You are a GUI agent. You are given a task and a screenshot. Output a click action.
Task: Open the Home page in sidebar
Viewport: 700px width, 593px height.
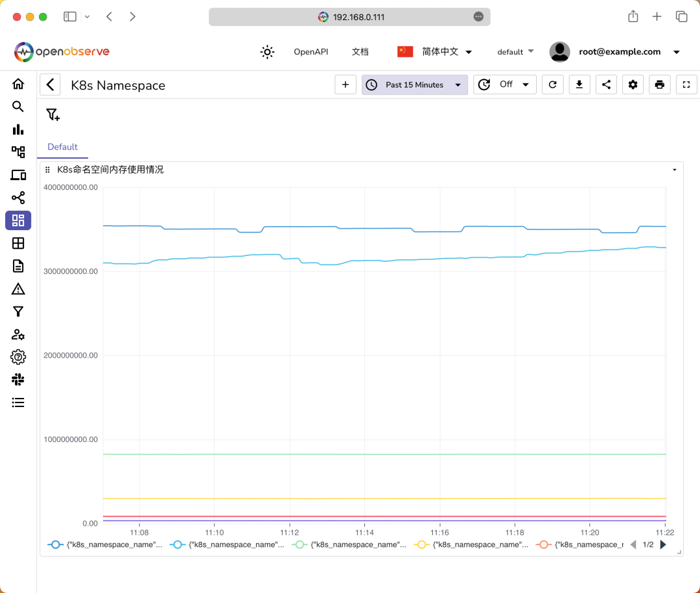pyautogui.click(x=18, y=84)
